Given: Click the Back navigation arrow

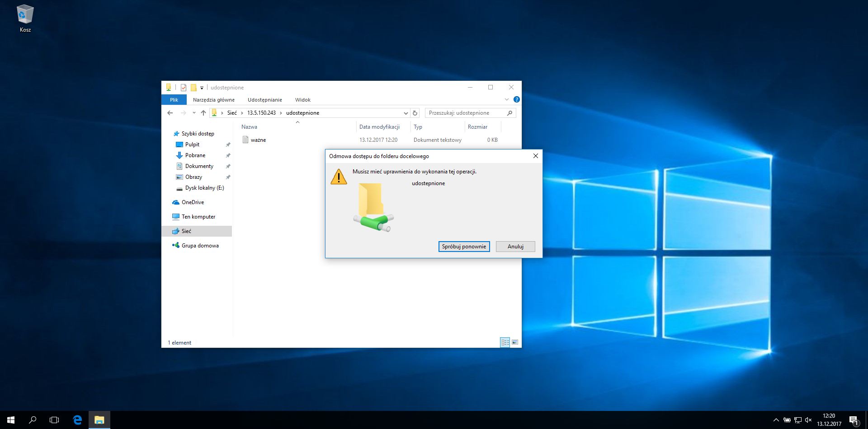Looking at the screenshot, I should (x=170, y=113).
